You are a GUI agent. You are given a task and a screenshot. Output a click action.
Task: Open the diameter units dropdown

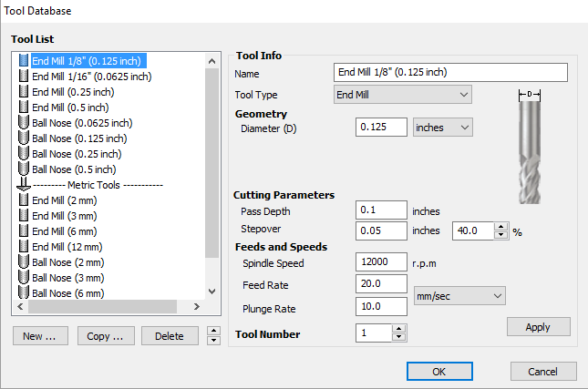point(442,128)
